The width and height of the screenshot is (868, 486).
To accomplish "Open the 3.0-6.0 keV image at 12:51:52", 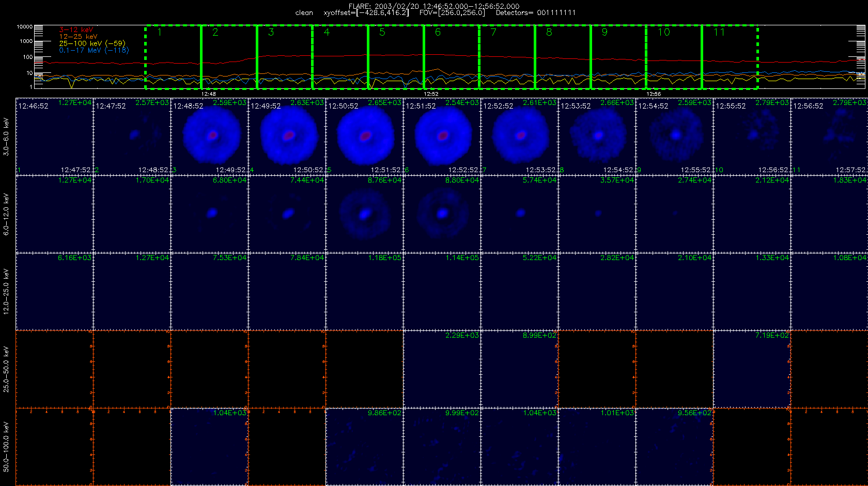I will click(442, 136).
